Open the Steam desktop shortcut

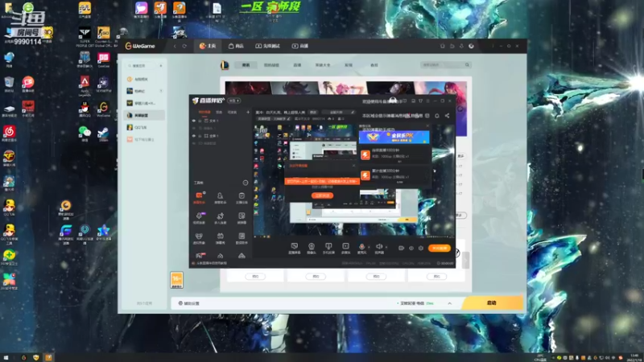[x=103, y=134]
